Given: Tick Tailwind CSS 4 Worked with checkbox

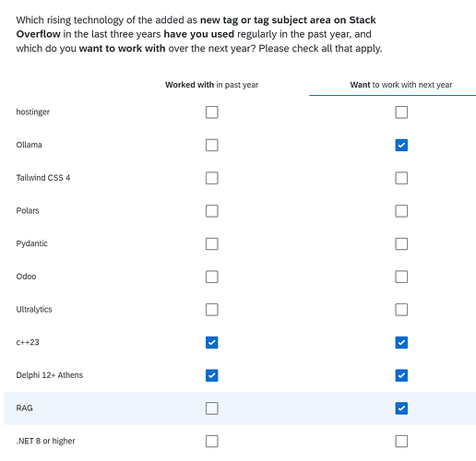Looking at the screenshot, I should 211,178.
